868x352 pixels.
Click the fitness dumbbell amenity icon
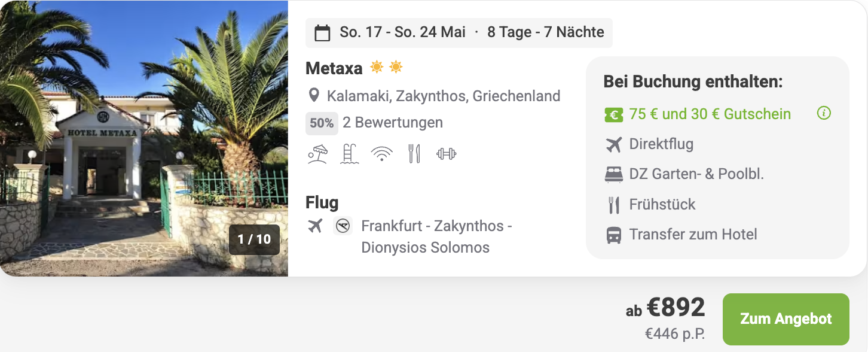click(446, 154)
